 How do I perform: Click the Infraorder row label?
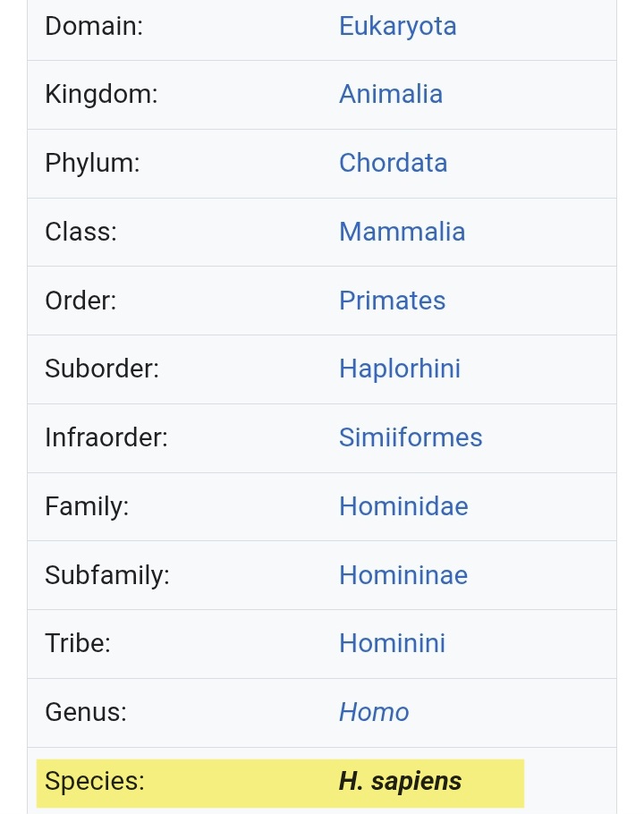click(x=106, y=437)
